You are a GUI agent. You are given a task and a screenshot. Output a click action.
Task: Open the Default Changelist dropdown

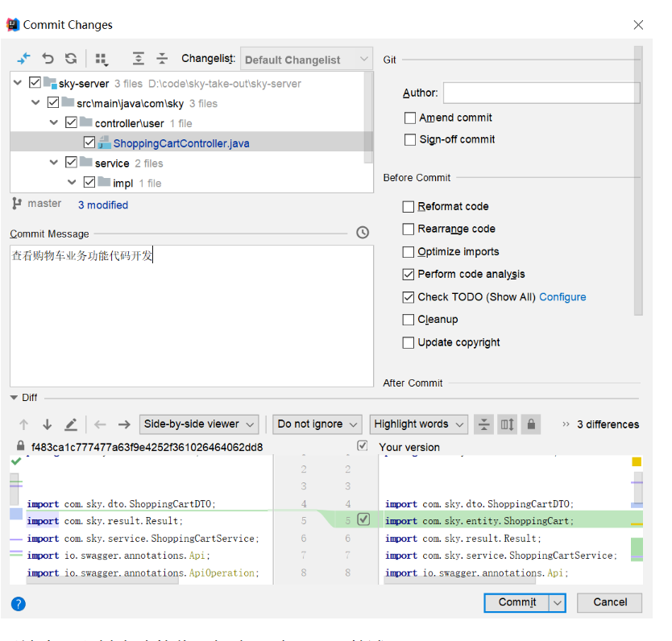[306, 59]
